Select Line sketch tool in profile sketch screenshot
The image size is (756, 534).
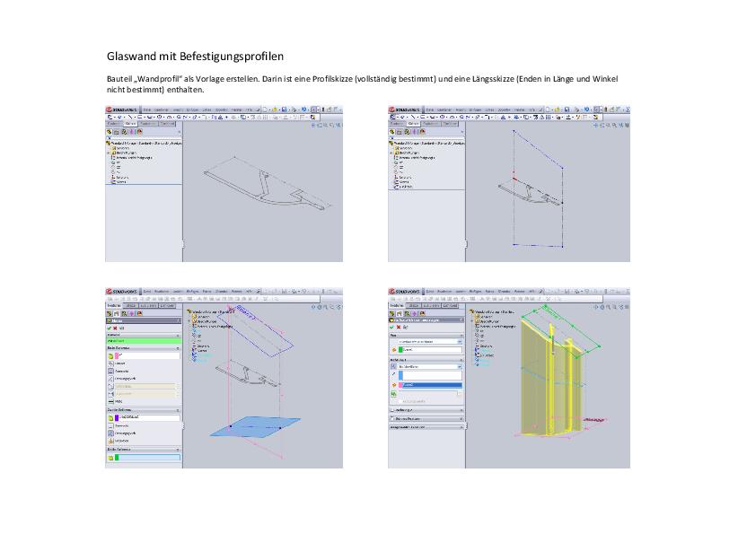pyautogui.click(x=130, y=117)
